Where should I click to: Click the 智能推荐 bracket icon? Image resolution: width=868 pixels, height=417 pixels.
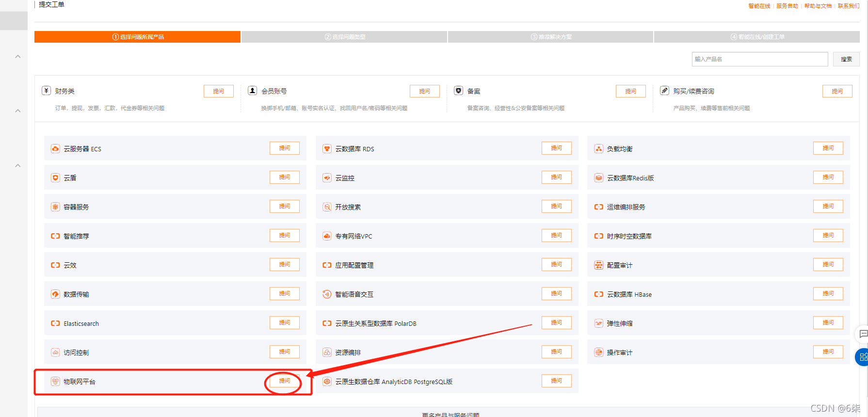point(55,236)
